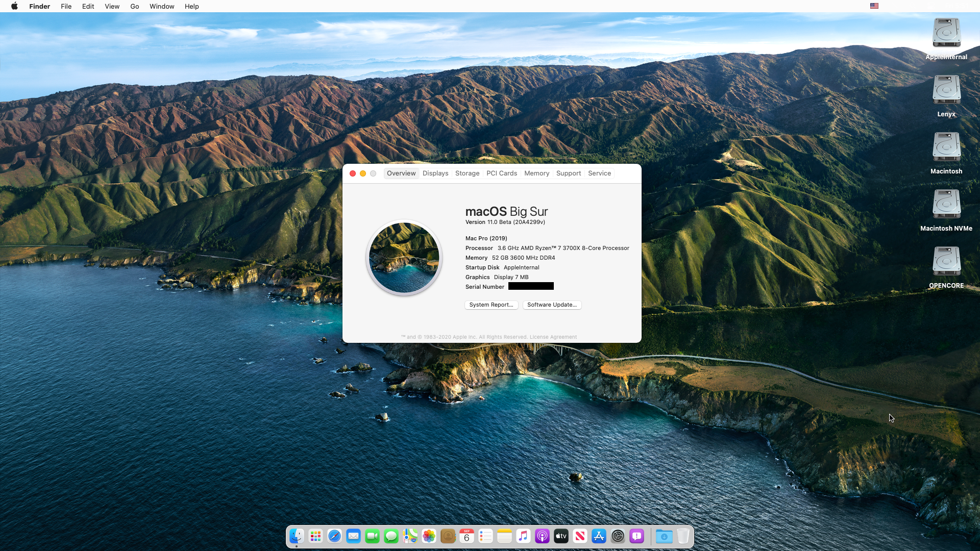
Task: Open the Apple menu
Action: point(15,6)
